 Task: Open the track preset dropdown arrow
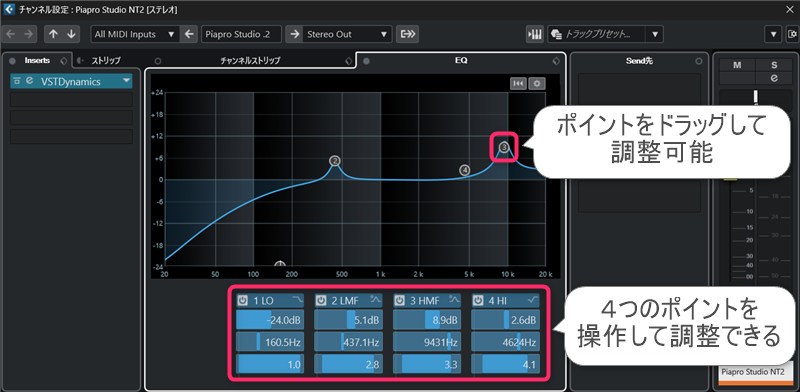coord(655,34)
